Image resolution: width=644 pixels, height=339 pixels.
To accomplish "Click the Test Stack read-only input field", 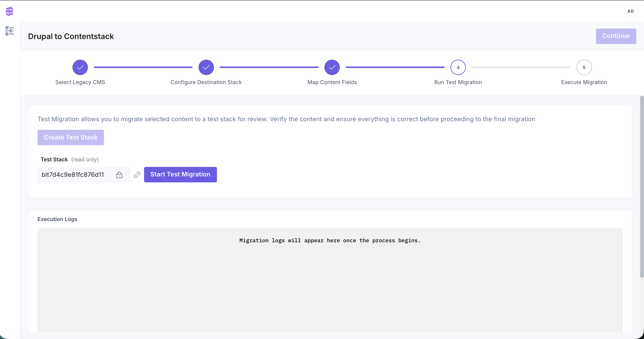I will pyautogui.click(x=84, y=175).
